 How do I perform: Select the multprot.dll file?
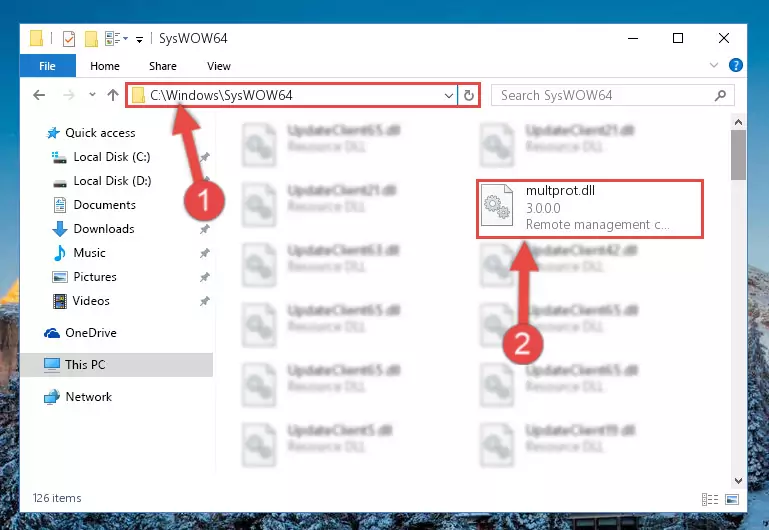click(x=590, y=209)
